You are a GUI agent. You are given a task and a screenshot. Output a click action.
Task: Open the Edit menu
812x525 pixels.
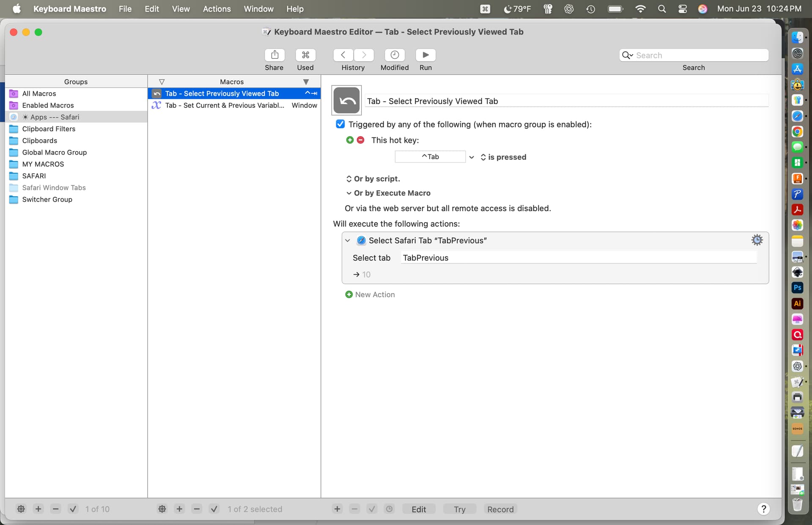[152, 9]
